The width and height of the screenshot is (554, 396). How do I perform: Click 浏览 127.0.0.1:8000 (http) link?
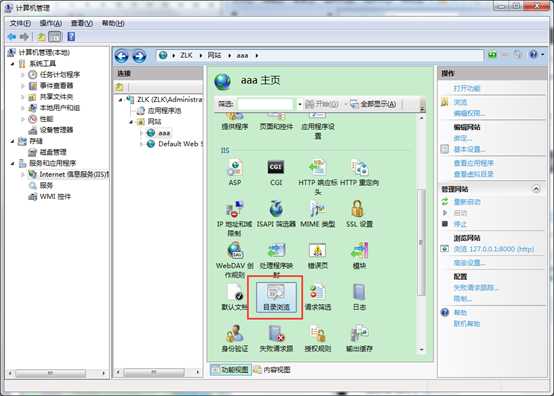tap(494, 249)
